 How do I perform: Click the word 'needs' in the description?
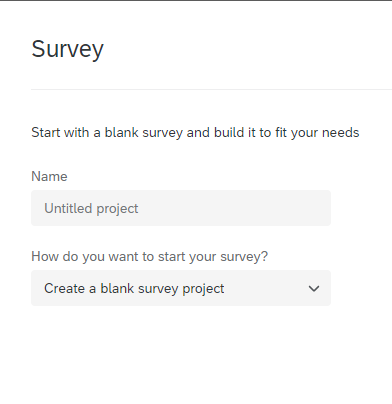pyautogui.click(x=341, y=133)
